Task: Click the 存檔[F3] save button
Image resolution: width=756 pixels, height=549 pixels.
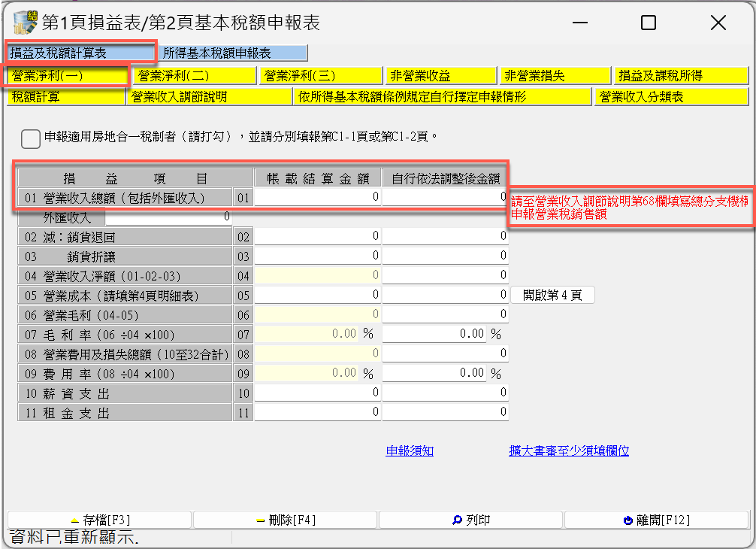Action: 100,520
